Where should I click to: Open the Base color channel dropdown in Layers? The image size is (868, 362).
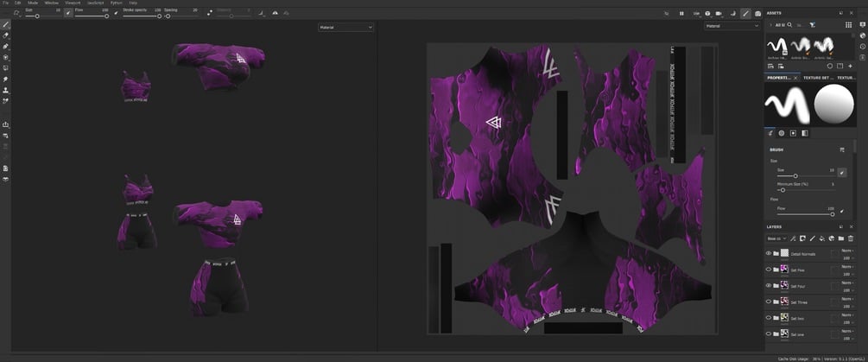[x=776, y=238]
